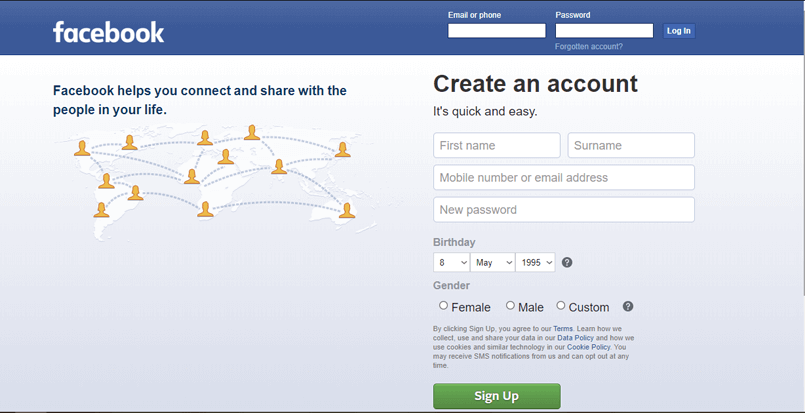Click the header Password login field
This screenshot has height=413, width=805.
(604, 31)
